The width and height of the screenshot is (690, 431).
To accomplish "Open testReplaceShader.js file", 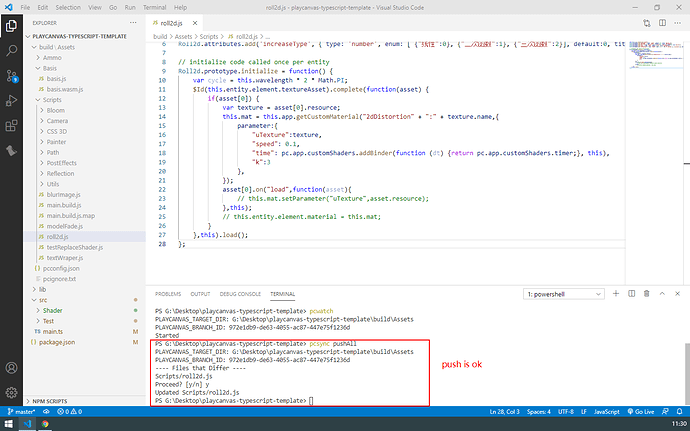I will coord(74,247).
